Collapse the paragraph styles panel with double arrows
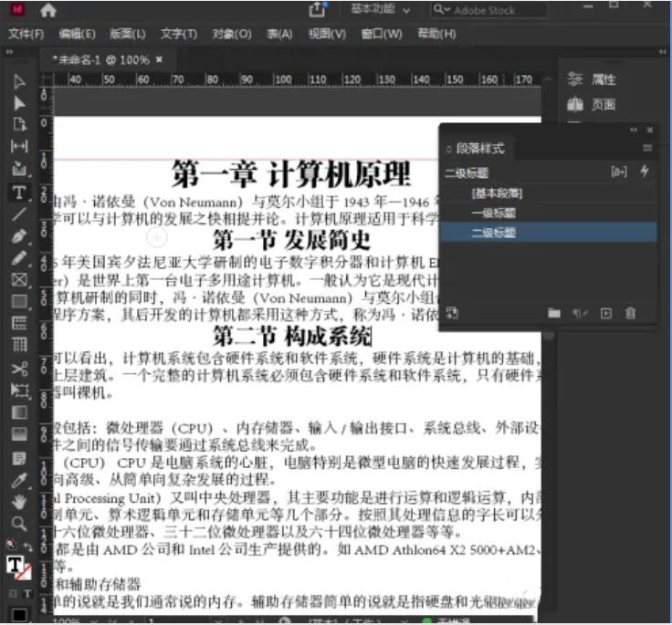This screenshot has height=625, width=672. click(634, 130)
